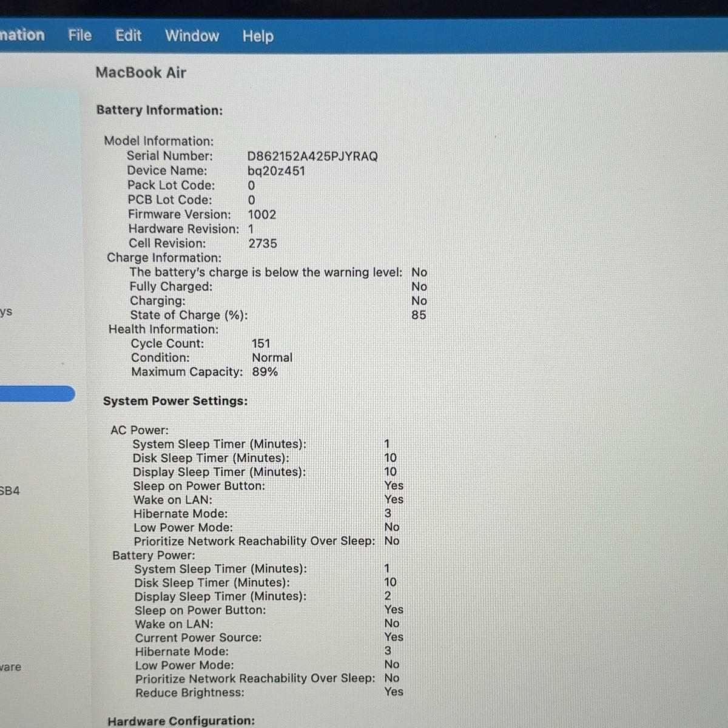Click Cycle Count value 151
The height and width of the screenshot is (728, 728).
(x=261, y=343)
